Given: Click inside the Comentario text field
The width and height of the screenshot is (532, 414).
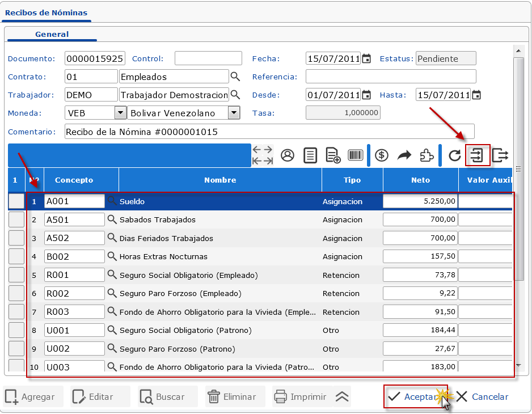Looking at the screenshot, I should tap(269, 132).
